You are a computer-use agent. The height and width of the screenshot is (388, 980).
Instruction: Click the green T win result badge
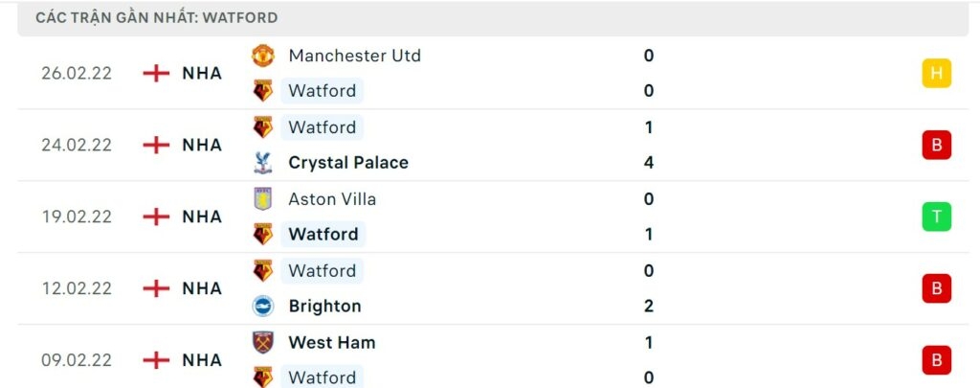click(x=936, y=217)
